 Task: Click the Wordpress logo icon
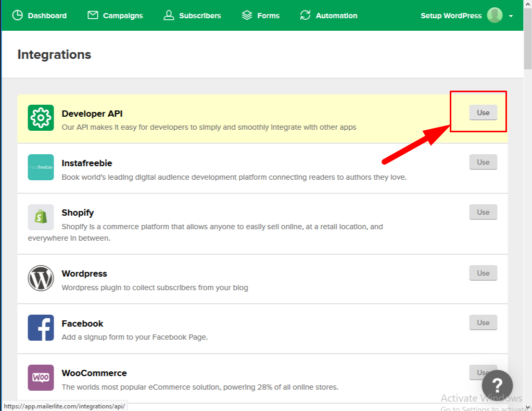pyautogui.click(x=41, y=278)
